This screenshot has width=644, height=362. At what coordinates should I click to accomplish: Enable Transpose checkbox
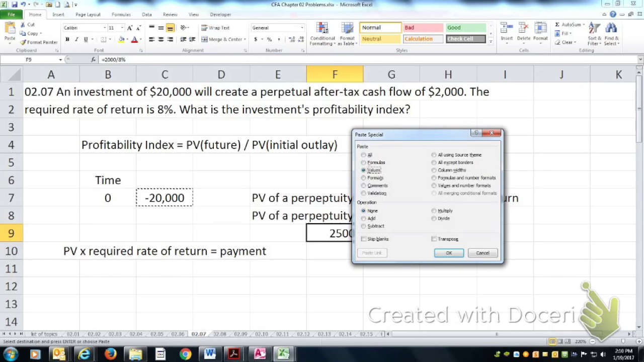pyautogui.click(x=434, y=239)
